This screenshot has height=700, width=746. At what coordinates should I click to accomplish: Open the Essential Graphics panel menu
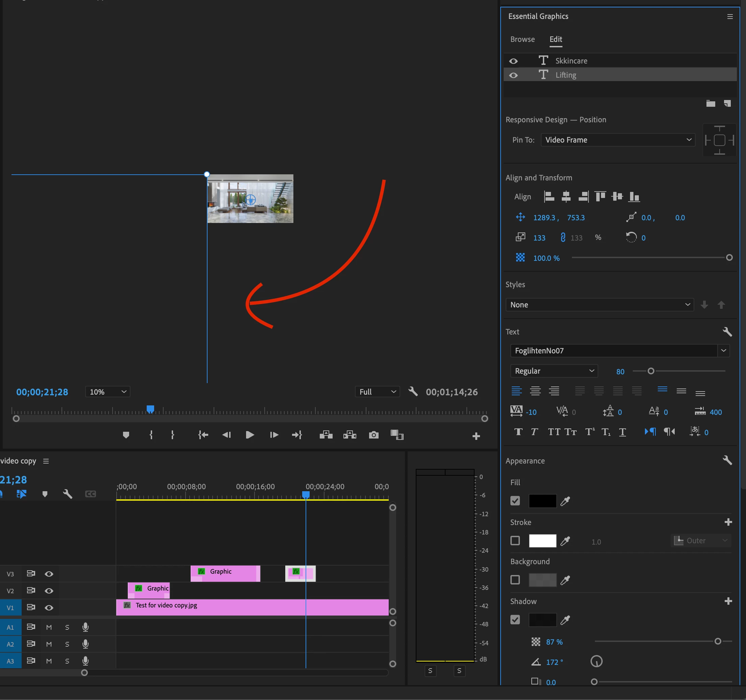pos(730,17)
